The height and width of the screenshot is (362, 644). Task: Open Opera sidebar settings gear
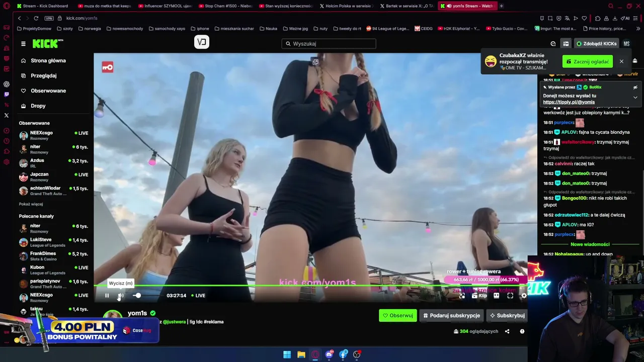7,162
